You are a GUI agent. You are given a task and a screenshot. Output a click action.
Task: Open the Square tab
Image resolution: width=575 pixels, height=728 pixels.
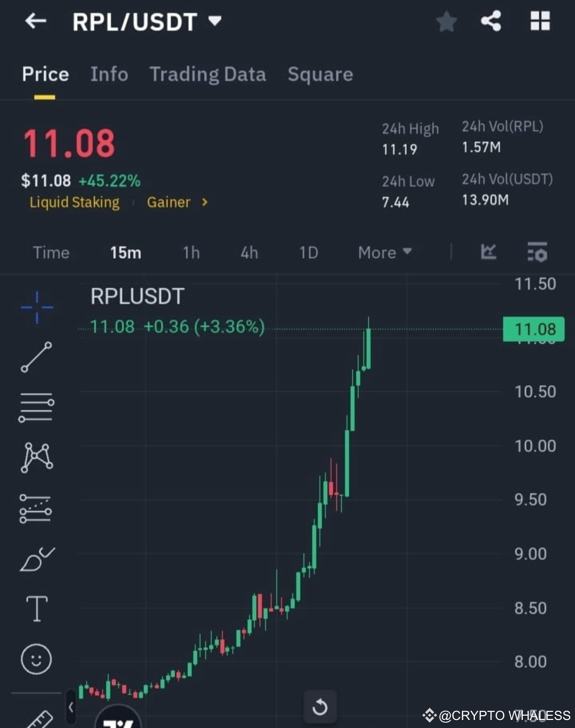tap(320, 75)
